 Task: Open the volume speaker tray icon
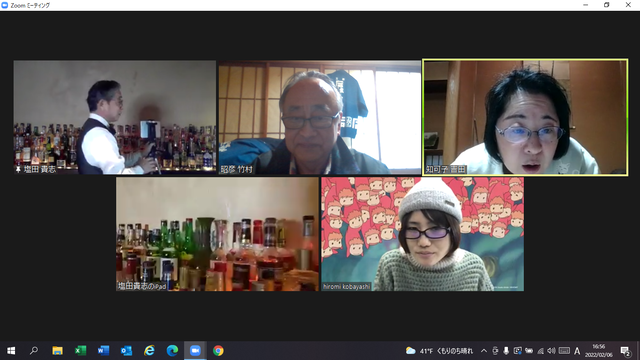tap(551, 351)
